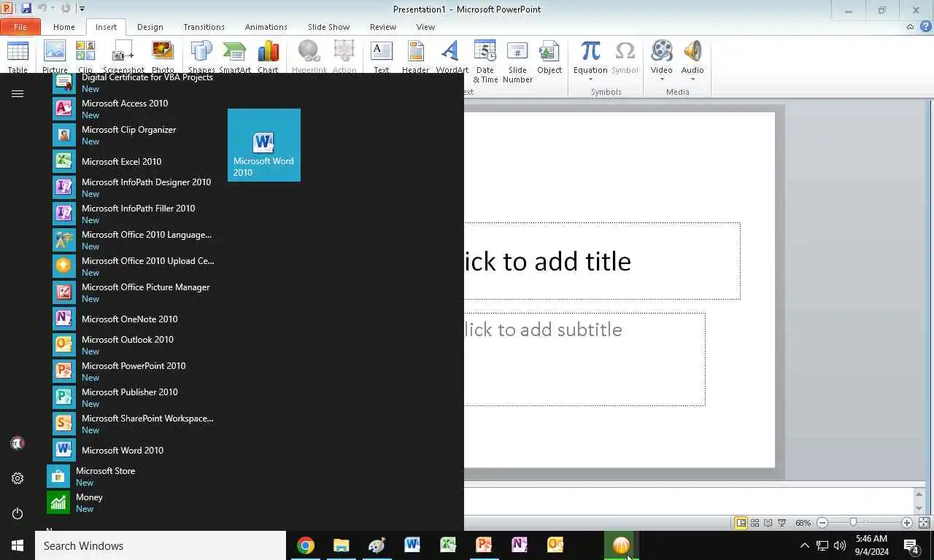Open the Audio dropdown menu
Image resolution: width=934 pixels, height=560 pixels.
click(x=692, y=79)
